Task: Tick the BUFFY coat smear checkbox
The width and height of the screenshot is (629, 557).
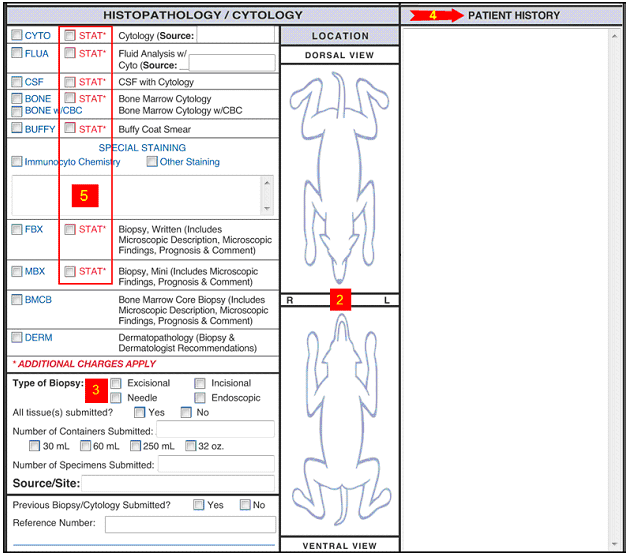Action: (17, 128)
